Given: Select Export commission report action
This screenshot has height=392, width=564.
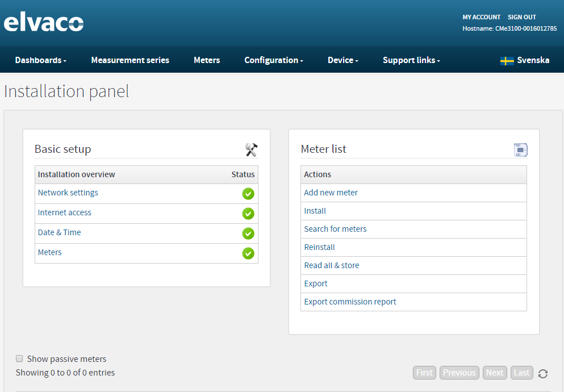Looking at the screenshot, I should (x=350, y=302).
